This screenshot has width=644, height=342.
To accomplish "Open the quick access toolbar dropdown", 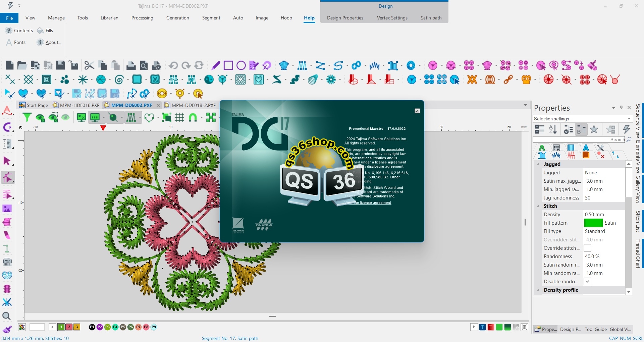I will pos(19,6).
